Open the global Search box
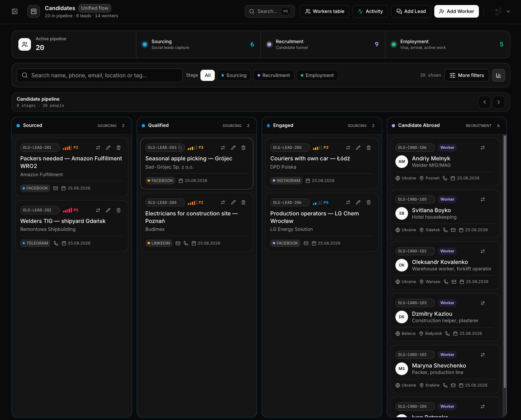 (270, 12)
